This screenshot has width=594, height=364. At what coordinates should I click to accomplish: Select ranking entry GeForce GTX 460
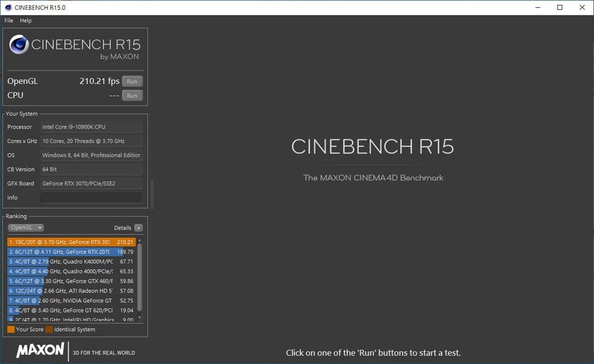(71, 281)
